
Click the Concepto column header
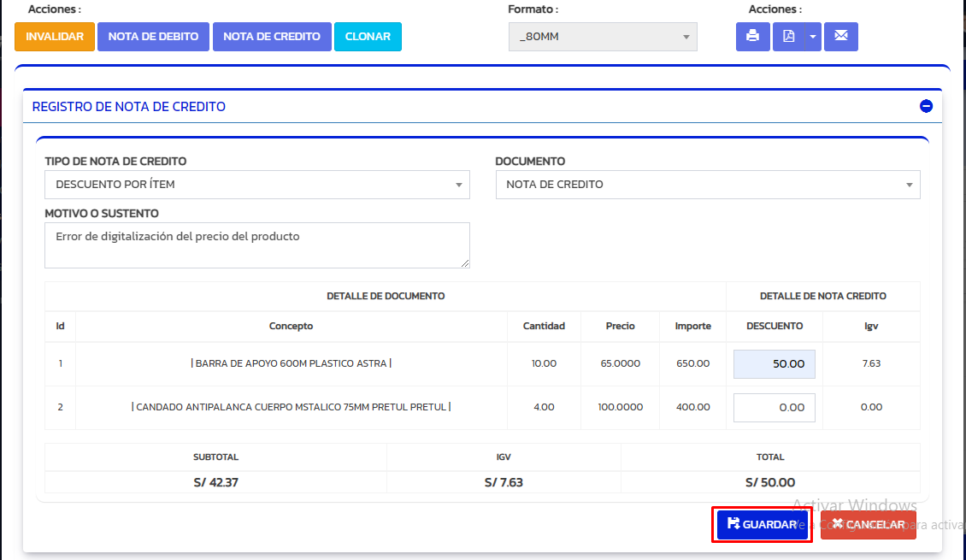pyautogui.click(x=291, y=326)
